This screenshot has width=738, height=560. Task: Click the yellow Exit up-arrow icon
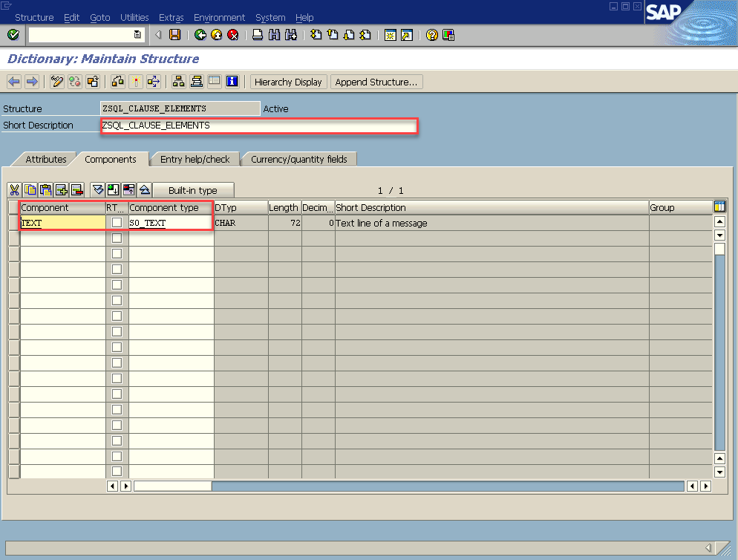[217, 35]
